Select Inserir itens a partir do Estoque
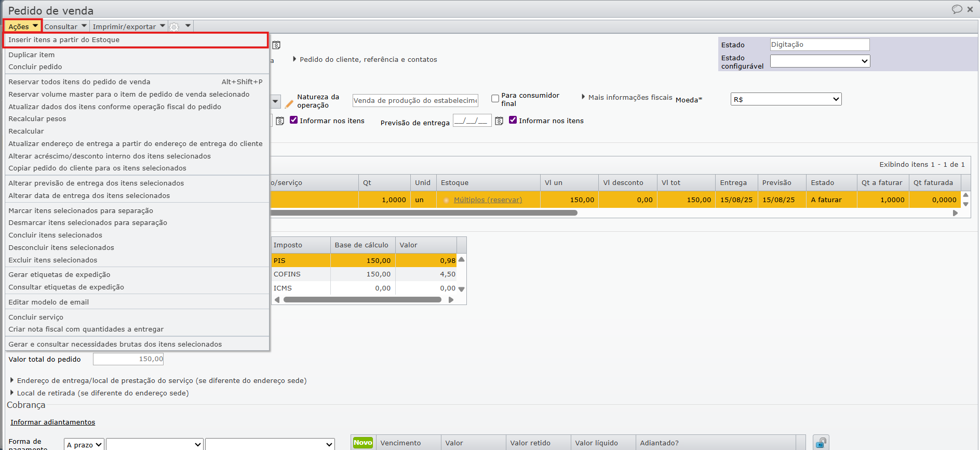The width and height of the screenshot is (980, 450). (x=136, y=40)
